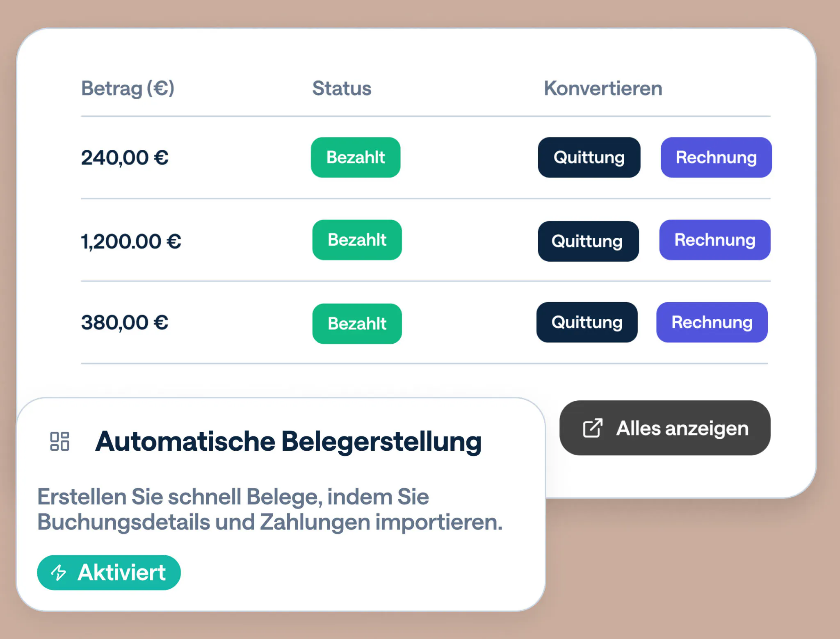Image resolution: width=840 pixels, height=639 pixels.
Task: Toggle the Aktiviert status pill
Action: 109,573
